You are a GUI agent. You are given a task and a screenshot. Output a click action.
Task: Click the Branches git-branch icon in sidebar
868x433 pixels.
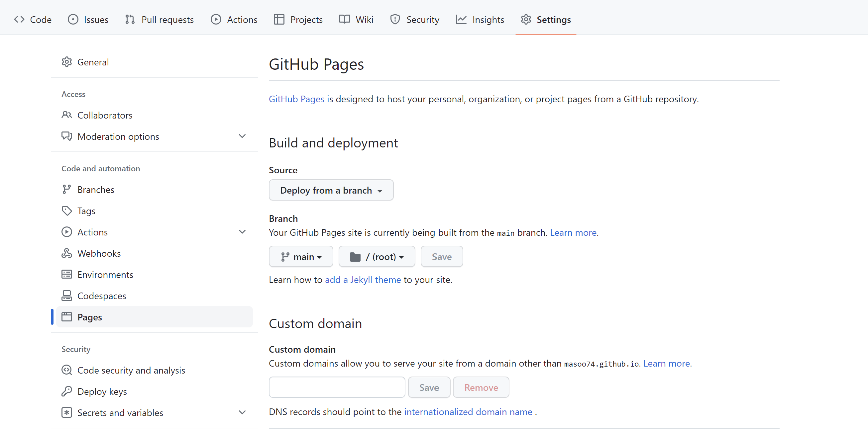pyautogui.click(x=67, y=190)
